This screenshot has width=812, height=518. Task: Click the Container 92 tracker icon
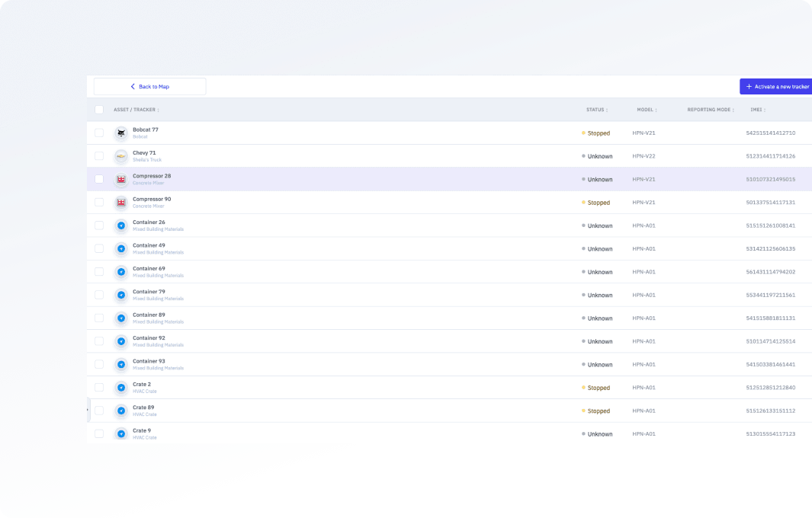[121, 341]
